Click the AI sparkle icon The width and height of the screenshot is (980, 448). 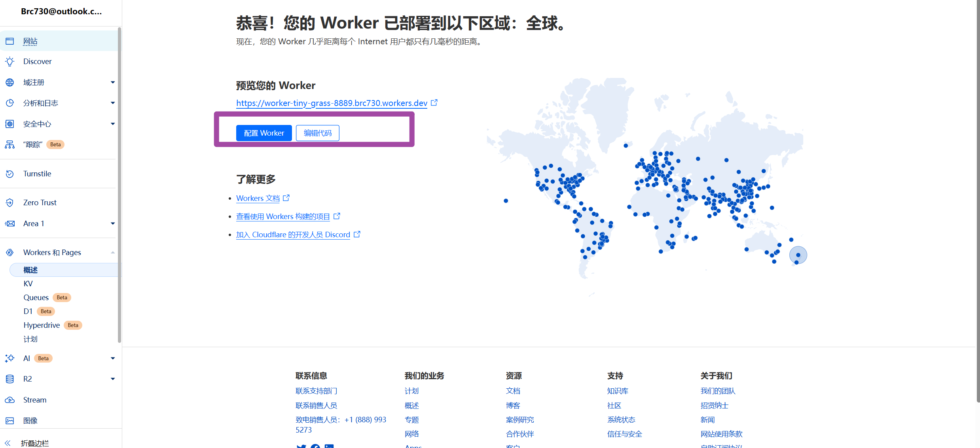[x=10, y=358]
